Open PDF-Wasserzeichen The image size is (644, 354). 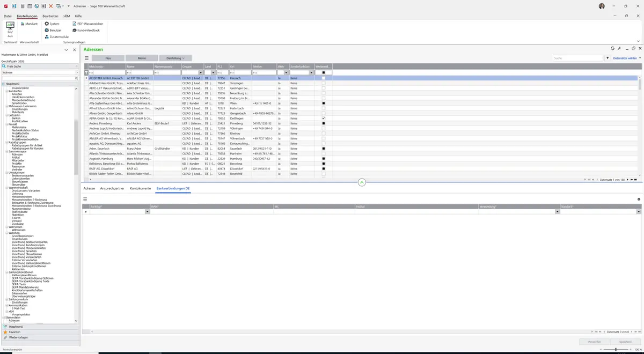87,24
